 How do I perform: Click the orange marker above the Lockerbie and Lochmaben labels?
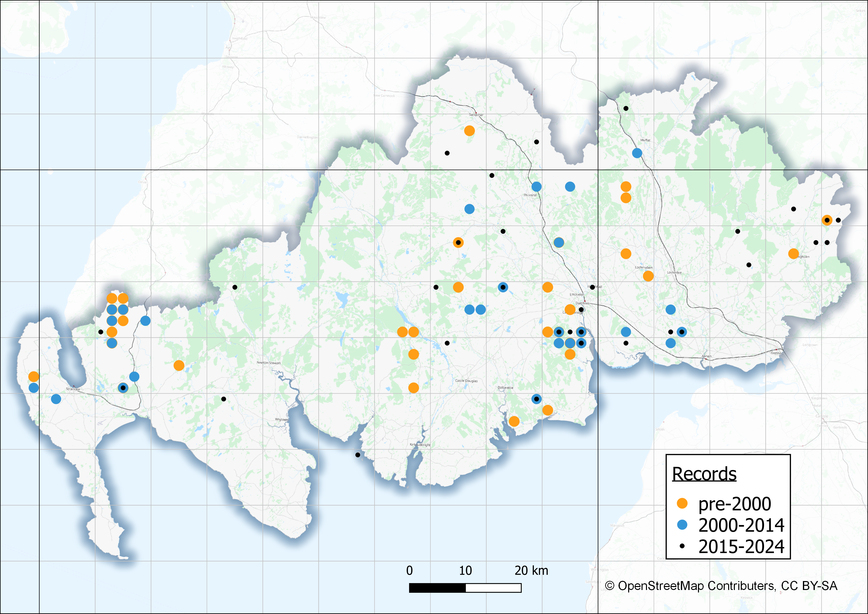[x=626, y=254]
